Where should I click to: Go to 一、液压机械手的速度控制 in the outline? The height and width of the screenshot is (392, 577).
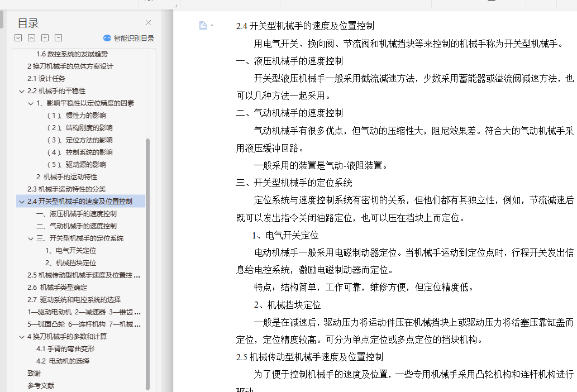pos(77,214)
